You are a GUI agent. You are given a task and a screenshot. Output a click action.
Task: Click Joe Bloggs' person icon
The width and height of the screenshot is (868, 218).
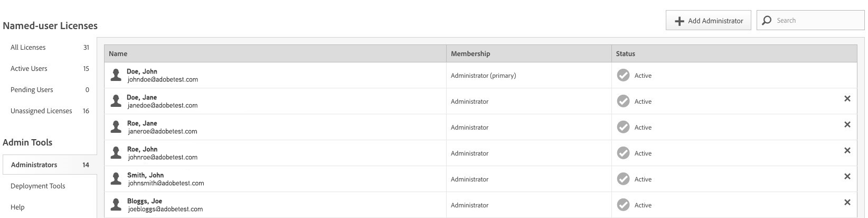click(x=116, y=205)
